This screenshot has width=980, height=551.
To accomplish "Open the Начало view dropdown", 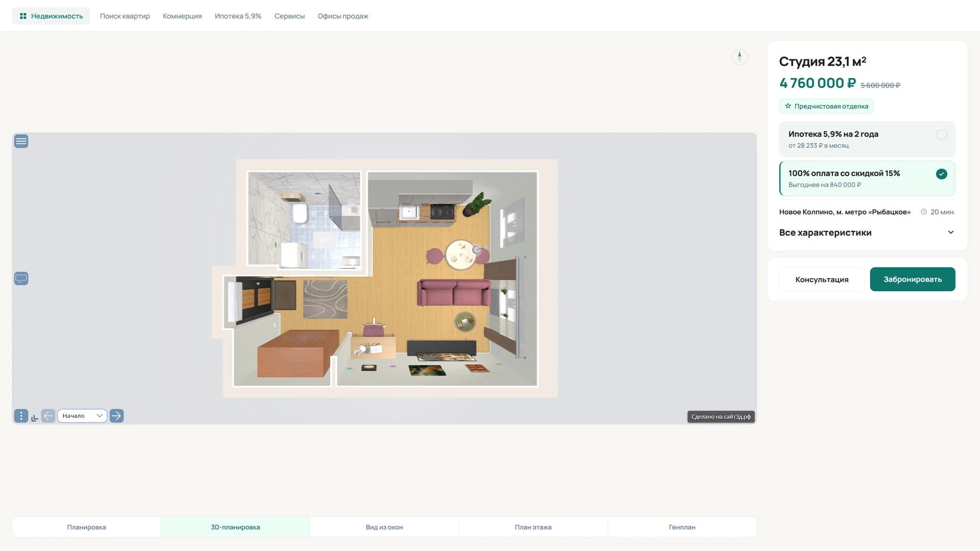I will tap(82, 416).
